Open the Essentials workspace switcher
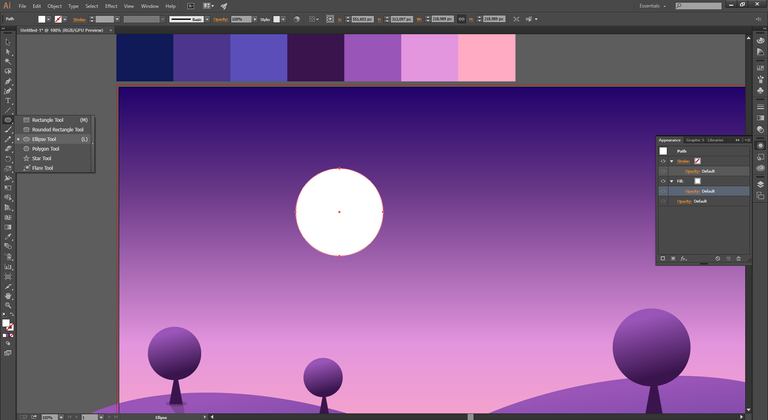The image size is (768, 420). click(652, 6)
